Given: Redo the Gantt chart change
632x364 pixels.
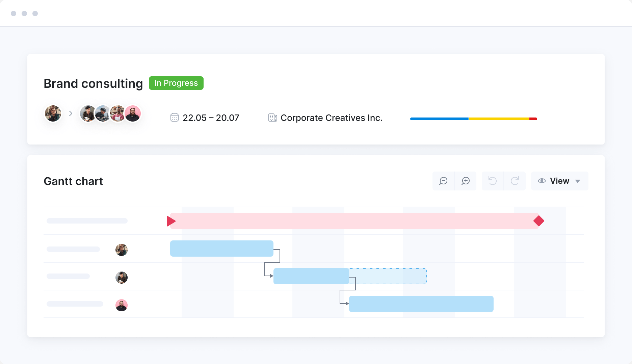Looking at the screenshot, I should (x=515, y=181).
